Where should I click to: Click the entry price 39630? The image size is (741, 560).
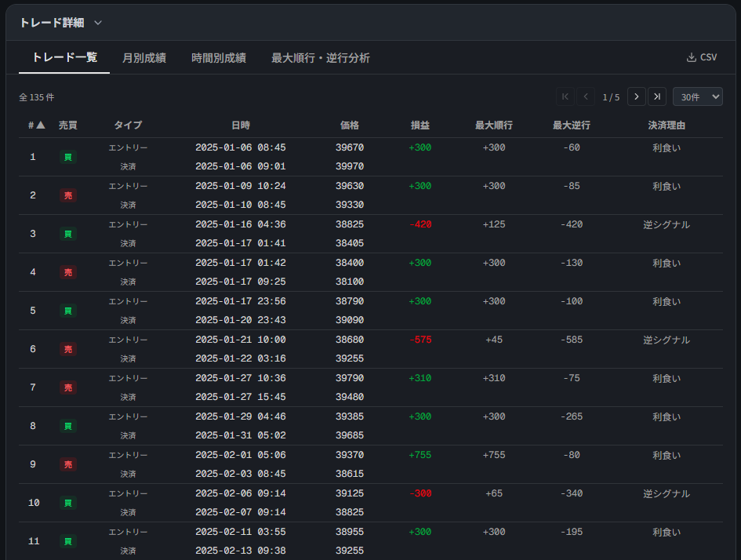pos(350,186)
